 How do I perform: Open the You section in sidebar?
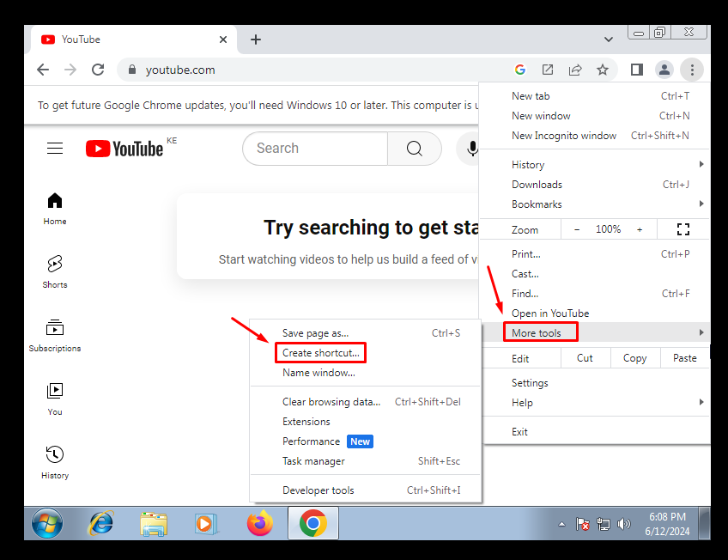point(55,399)
